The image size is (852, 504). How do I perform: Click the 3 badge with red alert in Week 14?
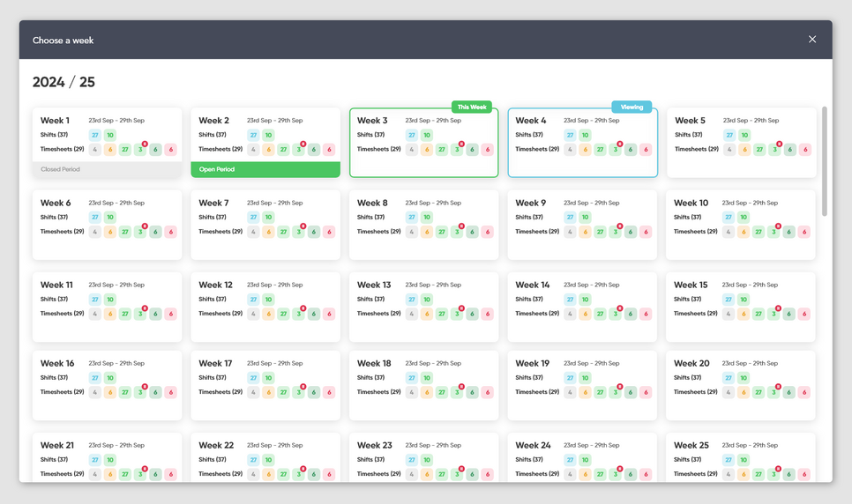[x=616, y=314]
